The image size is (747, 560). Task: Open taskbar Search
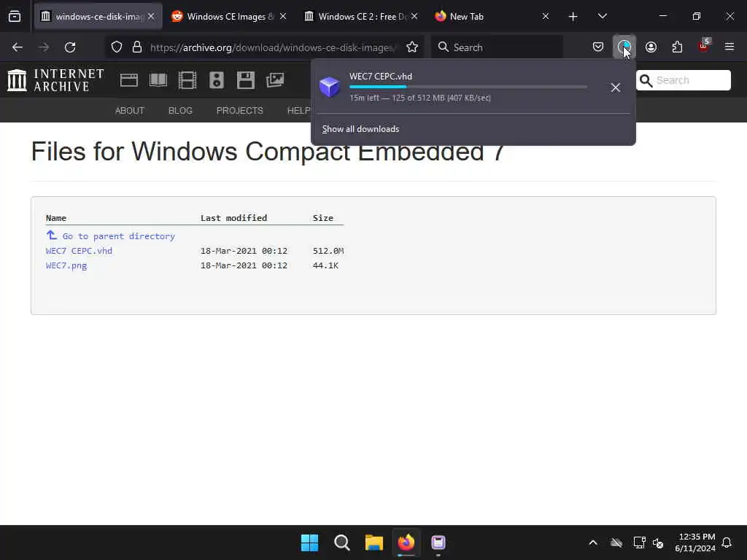(341, 542)
